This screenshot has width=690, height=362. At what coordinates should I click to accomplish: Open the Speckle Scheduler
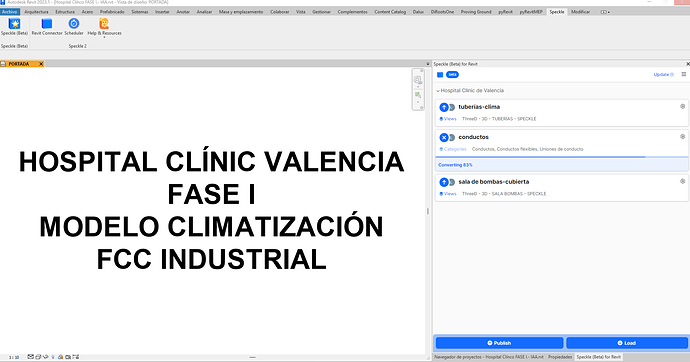pyautogui.click(x=74, y=26)
